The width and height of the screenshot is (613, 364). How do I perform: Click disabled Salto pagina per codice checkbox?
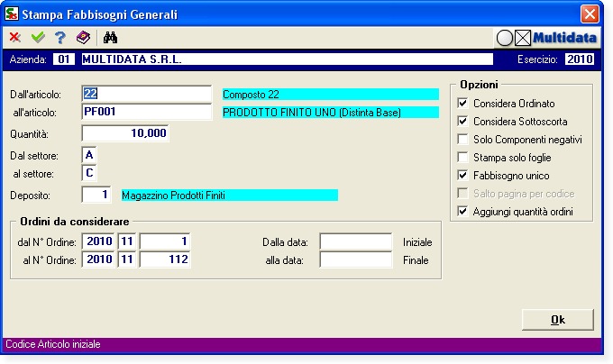[x=462, y=194]
